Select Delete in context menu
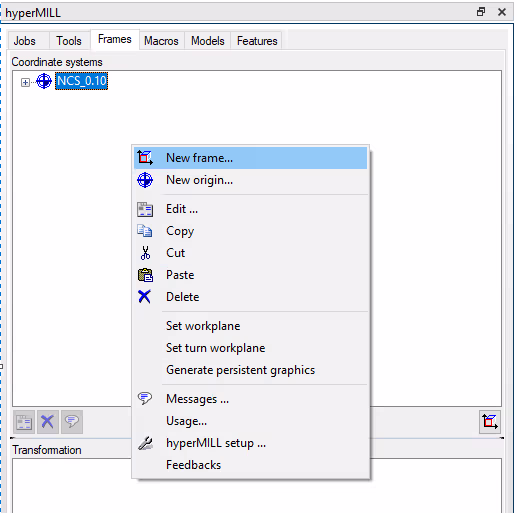Viewport: 517px width, 513px height. tap(250, 297)
